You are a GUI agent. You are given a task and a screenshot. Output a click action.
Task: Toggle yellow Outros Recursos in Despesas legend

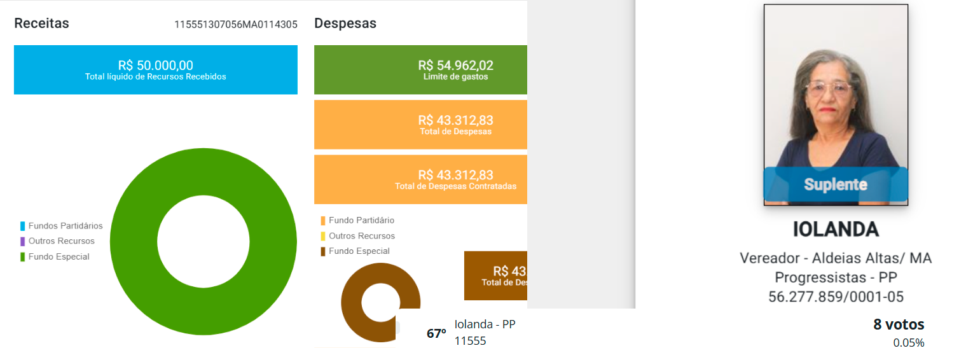pos(323,236)
